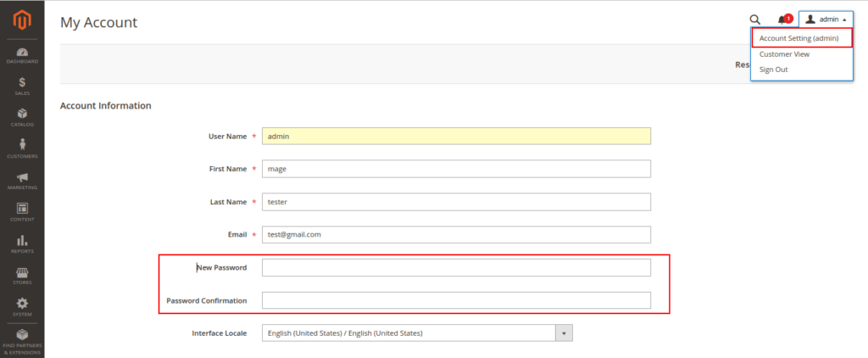This screenshot has width=868, height=358.
Task: Open the Customers sidebar icon
Action: click(x=22, y=148)
